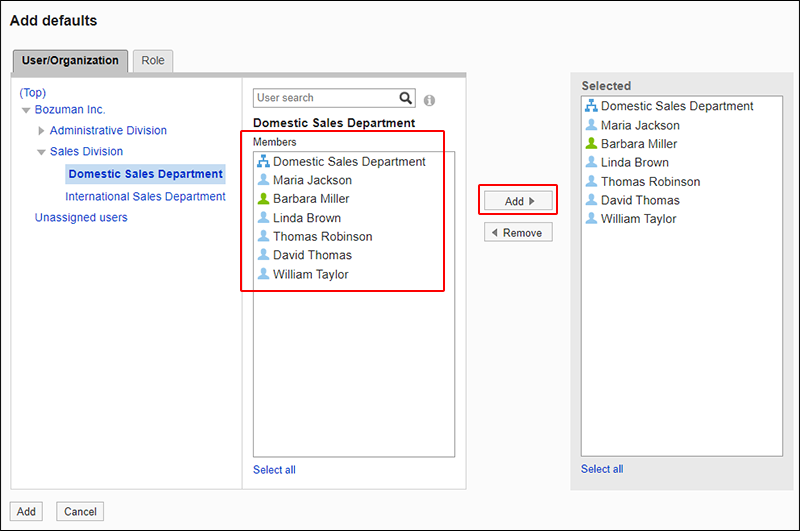Click David Thomas's user icon in Selected list
This screenshot has height=531, width=800.
591,199
